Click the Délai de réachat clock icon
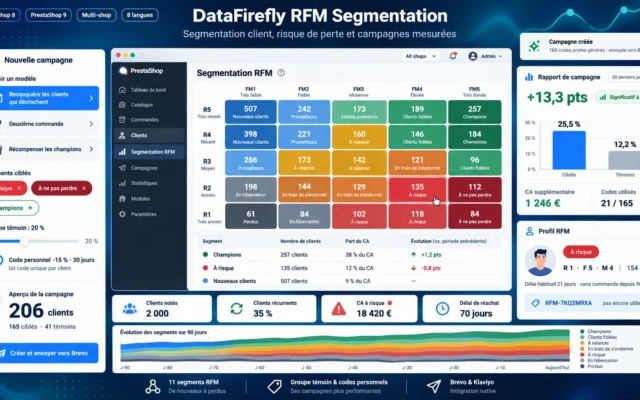This screenshot has height=400, width=640. (x=442, y=309)
